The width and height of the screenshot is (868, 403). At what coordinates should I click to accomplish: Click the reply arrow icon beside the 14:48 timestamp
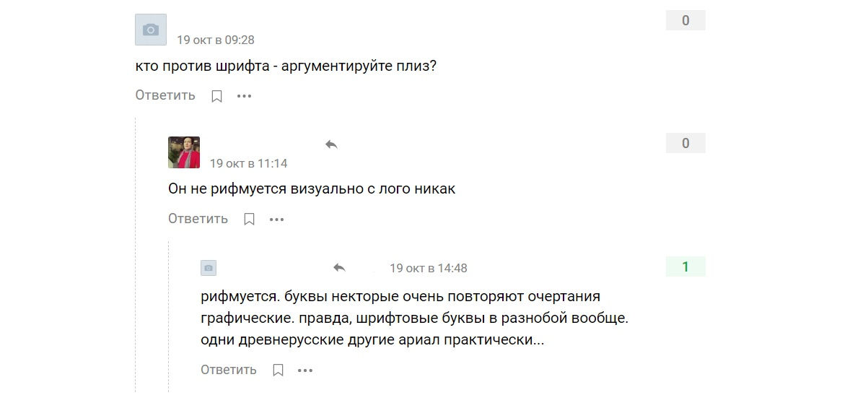(339, 268)
